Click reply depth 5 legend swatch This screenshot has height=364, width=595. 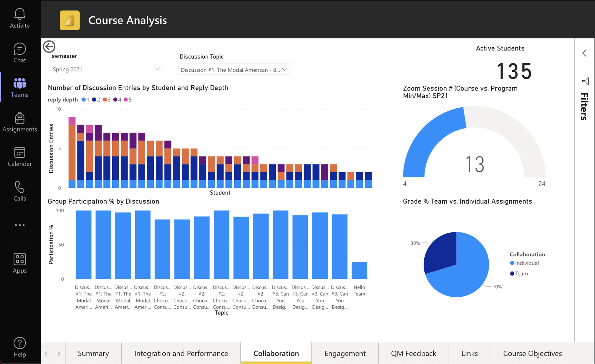(x=126, y=100)
